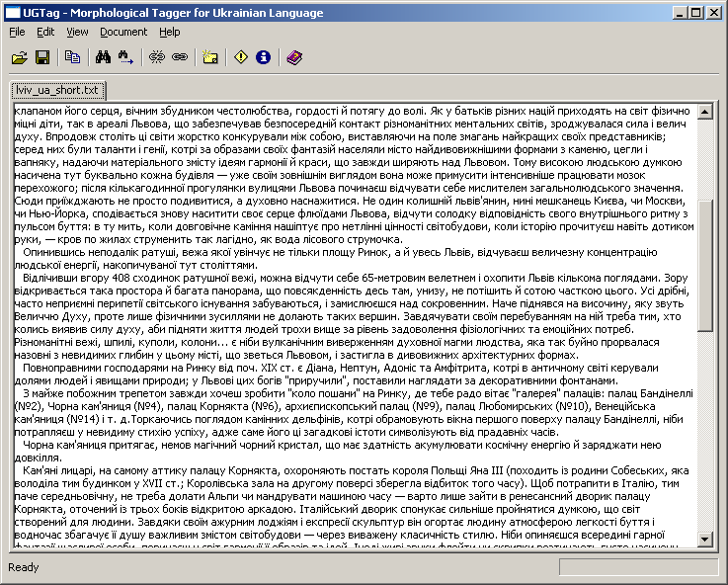Click the word "Різноманітні" starting a line
728x585 pixels.
(44, 343)
